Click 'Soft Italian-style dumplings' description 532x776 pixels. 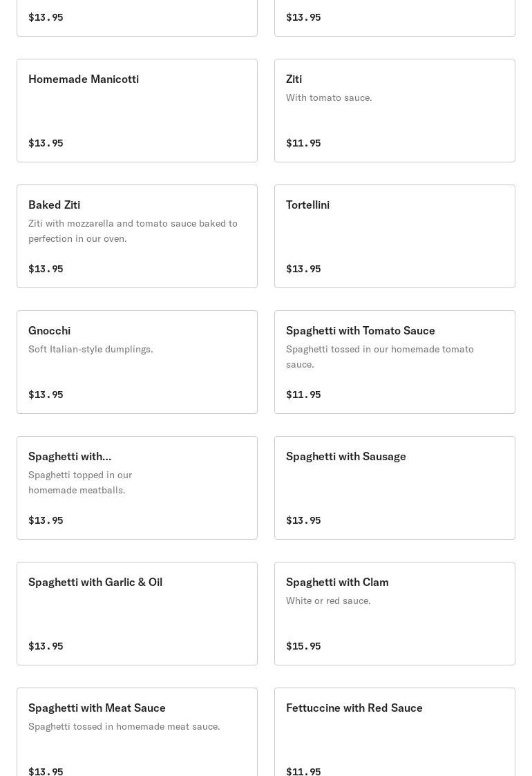pyautogui.click(x=91, y=350)
